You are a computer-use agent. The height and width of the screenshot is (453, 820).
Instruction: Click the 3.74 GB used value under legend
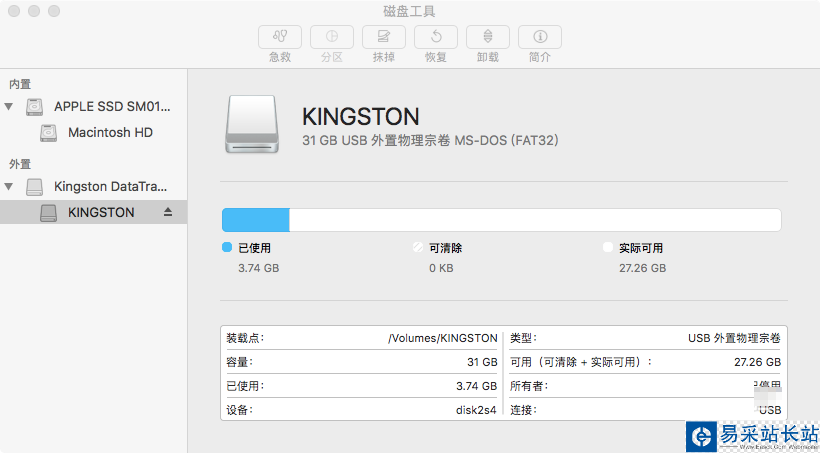[259, 268]
